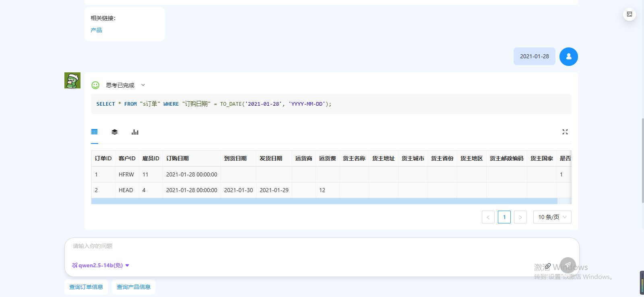Click the green smiley thinking status icon
Screen dimensions: 644x297
[95, 85]
